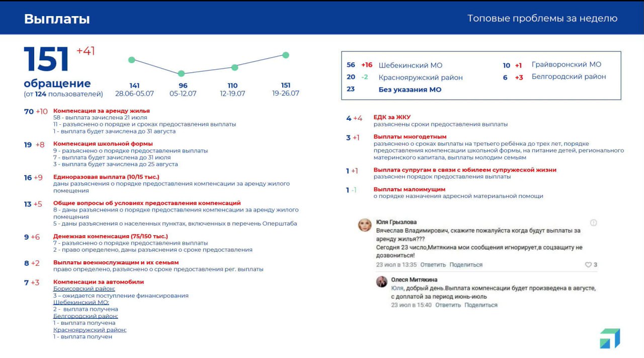Click 'ЕДК за ЖКУ' heading
The width and height of the screenshot is (644, 358).
pyautogui.click(x=392, y=118)
